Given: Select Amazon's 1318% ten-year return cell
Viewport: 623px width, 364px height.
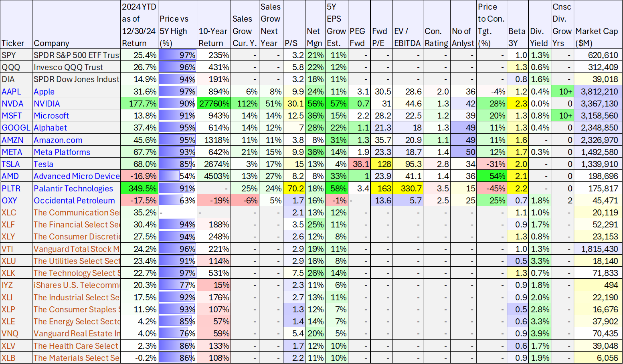Looking at the screenshot, I should pyautogui.click(x=214, y=140).
